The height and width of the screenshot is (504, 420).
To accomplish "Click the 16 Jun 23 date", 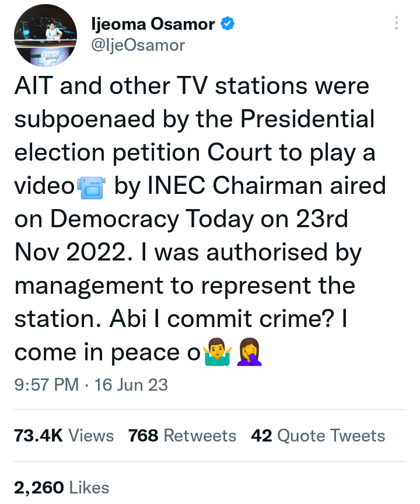I will pyautogui.click(x=133, y=385).
